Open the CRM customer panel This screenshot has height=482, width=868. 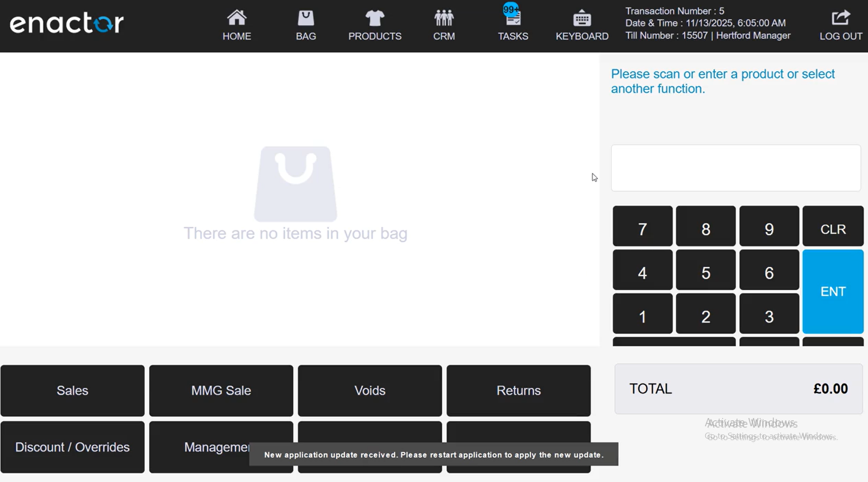(x=444, y=24)
